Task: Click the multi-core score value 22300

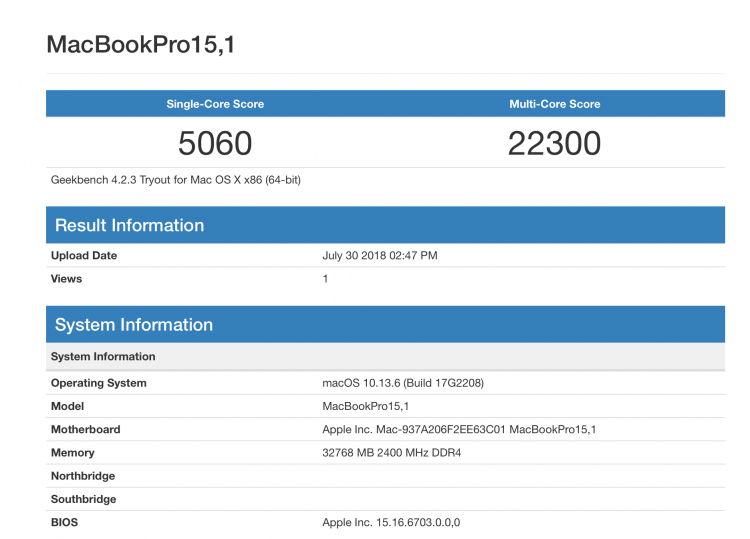Action: click(554, 143)
